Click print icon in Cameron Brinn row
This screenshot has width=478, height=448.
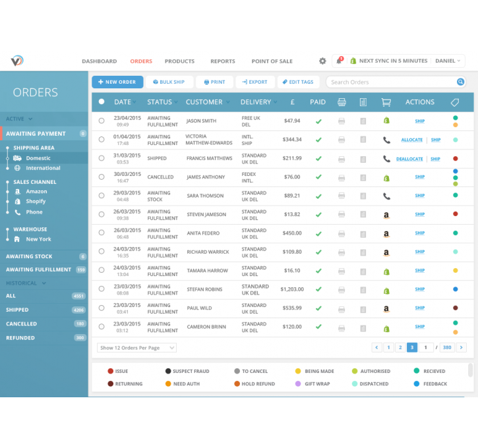click(x=342, y=328)
